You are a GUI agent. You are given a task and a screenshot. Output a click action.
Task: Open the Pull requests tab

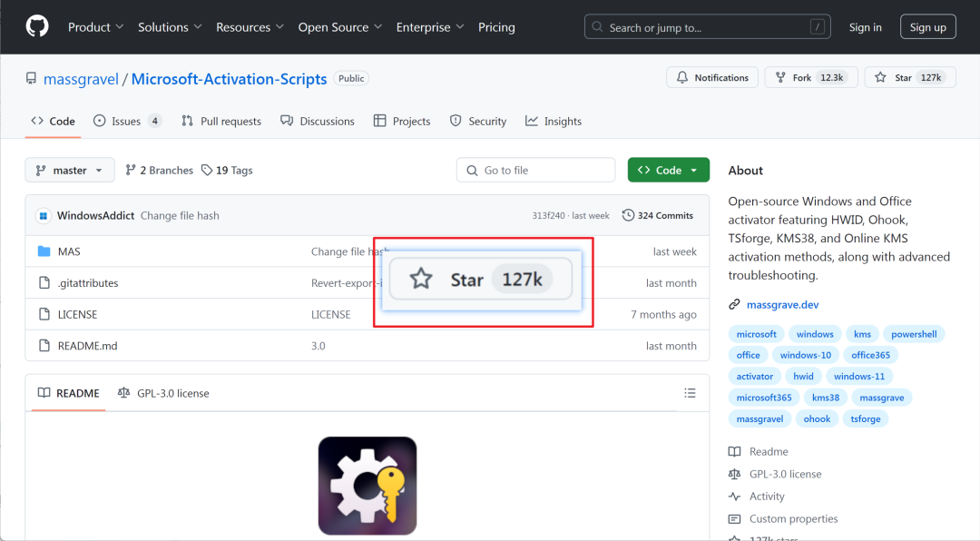[x=221, y=122]
